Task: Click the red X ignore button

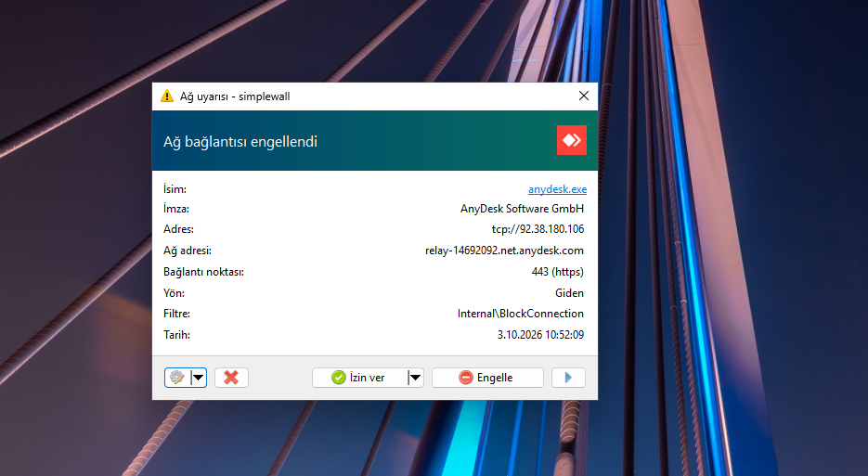Action: point(231,378)
